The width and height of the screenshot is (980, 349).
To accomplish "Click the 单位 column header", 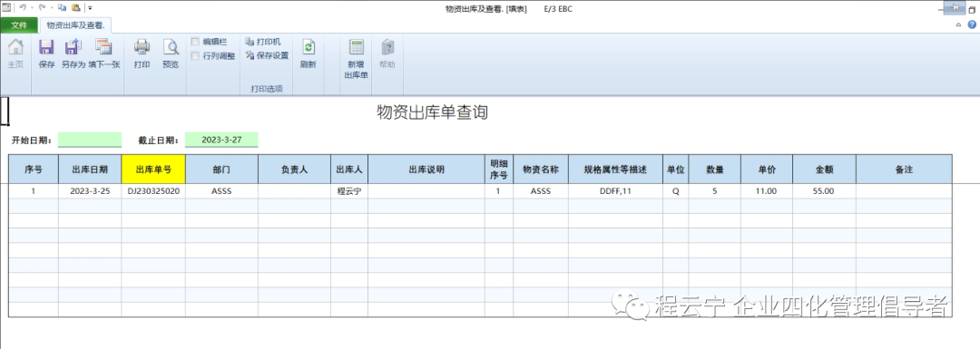I will [676, 170].
